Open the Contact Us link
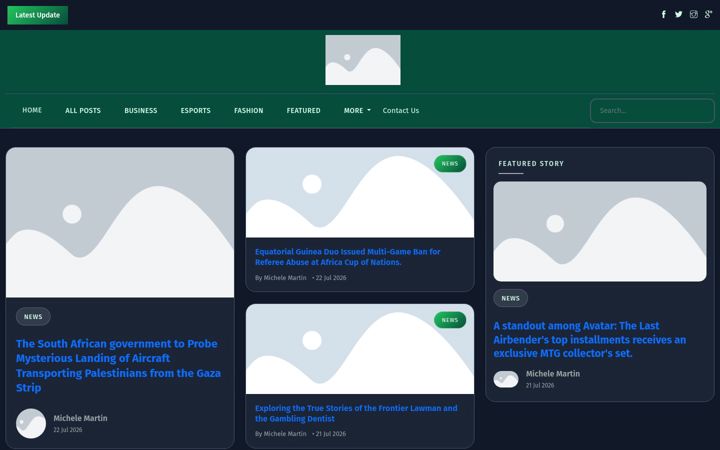The image size is (720, 450). point(400,111)
